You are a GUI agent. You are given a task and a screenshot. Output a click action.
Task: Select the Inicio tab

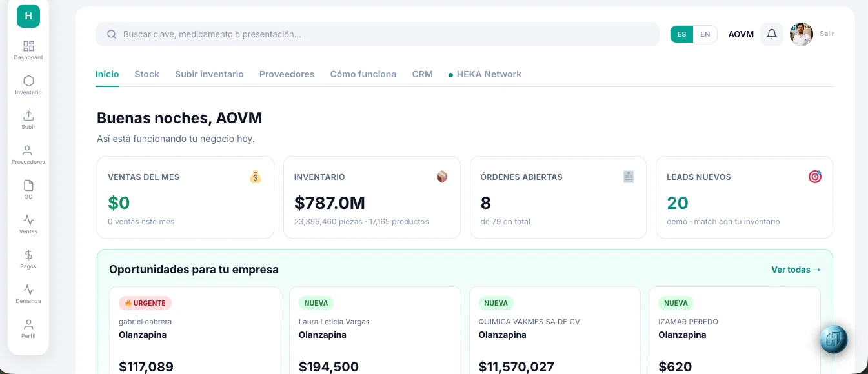click(107, 74)
